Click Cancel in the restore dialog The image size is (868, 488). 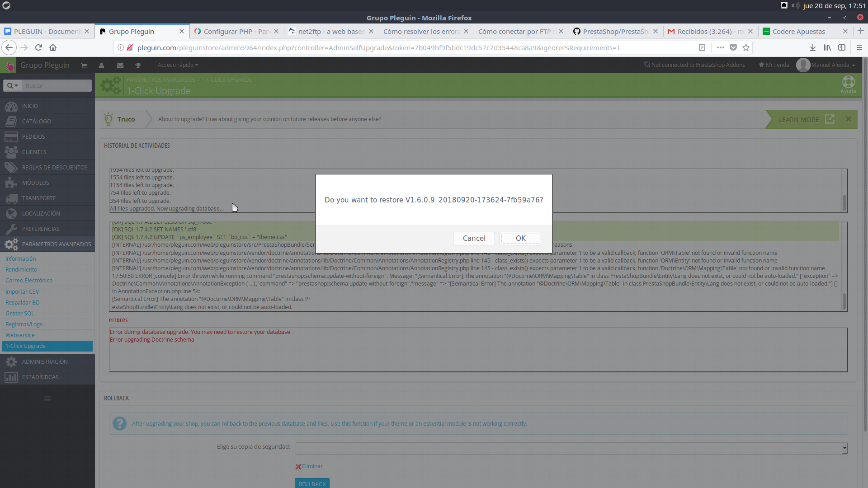474,238
